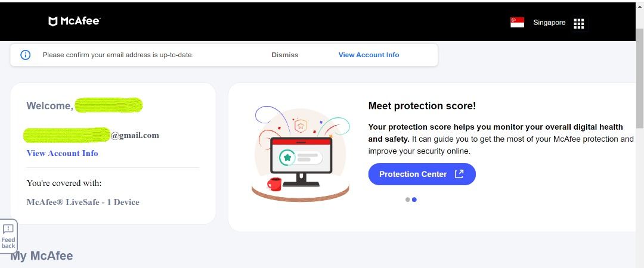Click the Meet protection score heading

click(422, 106)
